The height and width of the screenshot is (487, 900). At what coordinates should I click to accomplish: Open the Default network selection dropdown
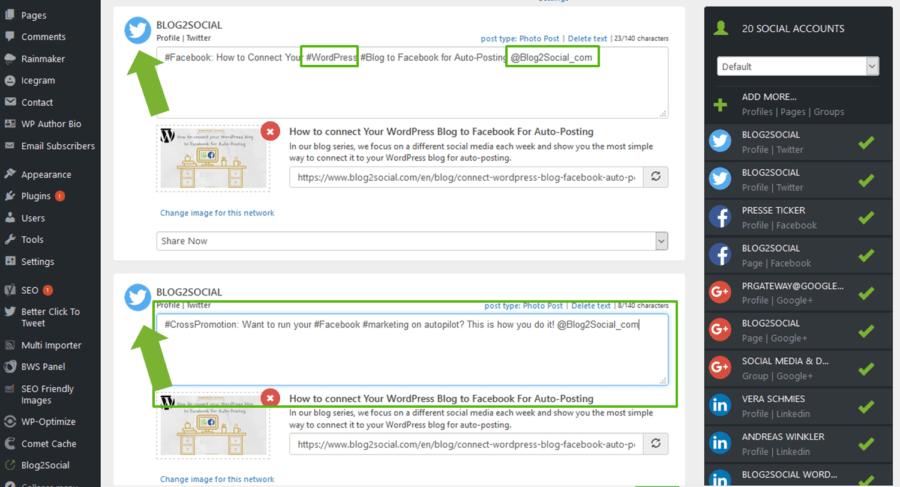[798, 67]
